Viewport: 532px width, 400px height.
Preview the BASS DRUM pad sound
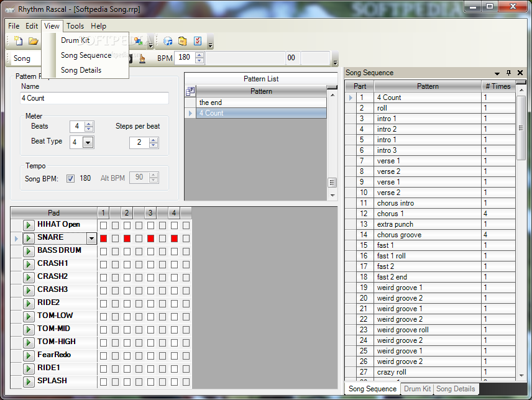29,251
